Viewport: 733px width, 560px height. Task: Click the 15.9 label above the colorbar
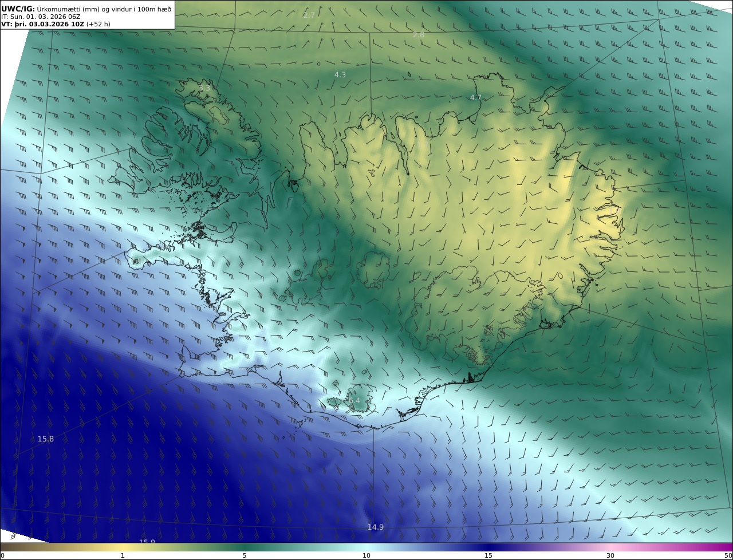pyautogui.click(x=147, y=541)
